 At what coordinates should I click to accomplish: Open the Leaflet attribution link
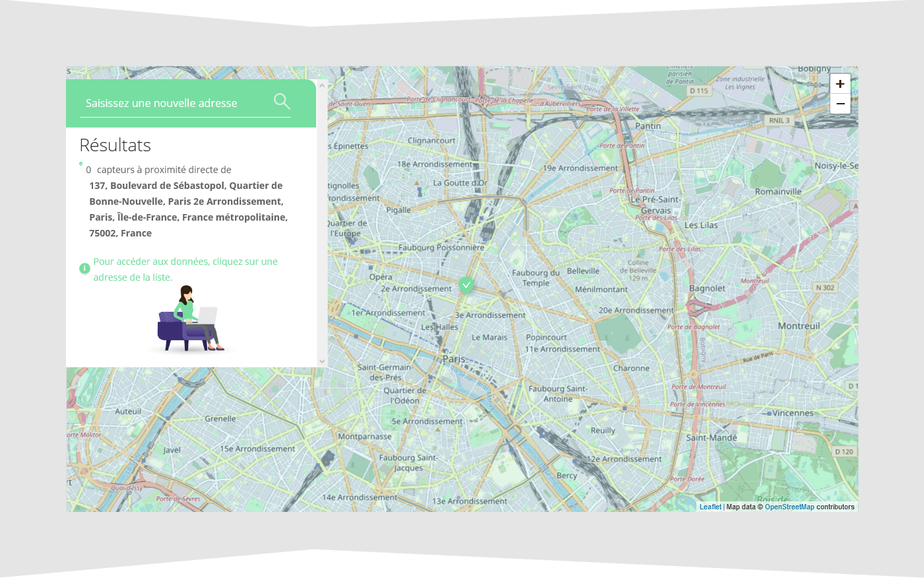pyautogui.click(x=710, y=507)
